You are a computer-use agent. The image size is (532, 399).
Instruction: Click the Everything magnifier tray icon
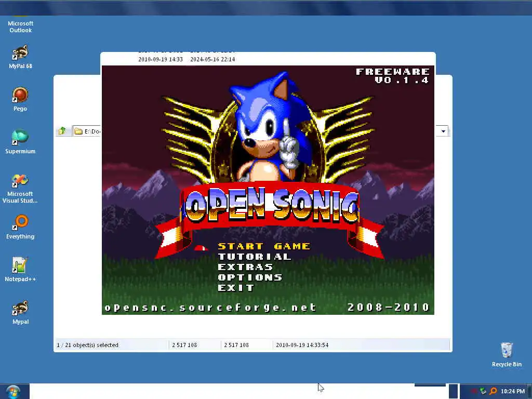[494, 391]
